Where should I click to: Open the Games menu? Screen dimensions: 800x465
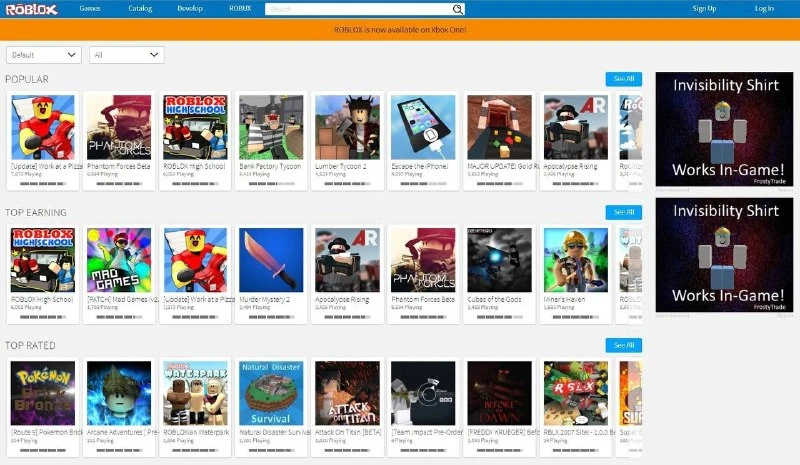(90, 8)
